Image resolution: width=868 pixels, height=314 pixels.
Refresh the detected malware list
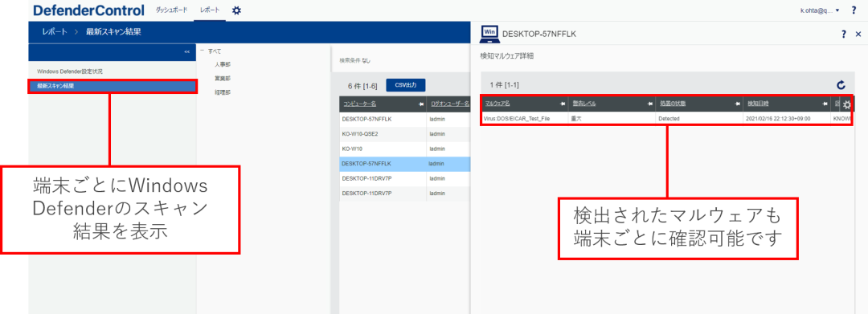click(x=841, y=85)
